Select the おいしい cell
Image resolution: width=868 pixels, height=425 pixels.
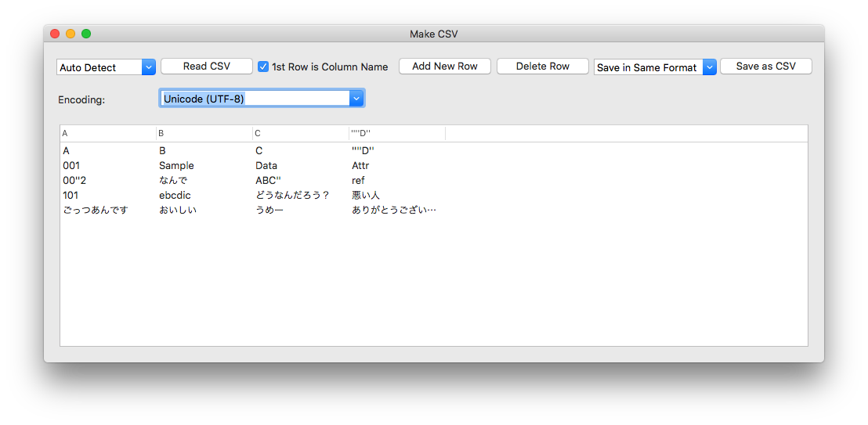tap(178, 211)
